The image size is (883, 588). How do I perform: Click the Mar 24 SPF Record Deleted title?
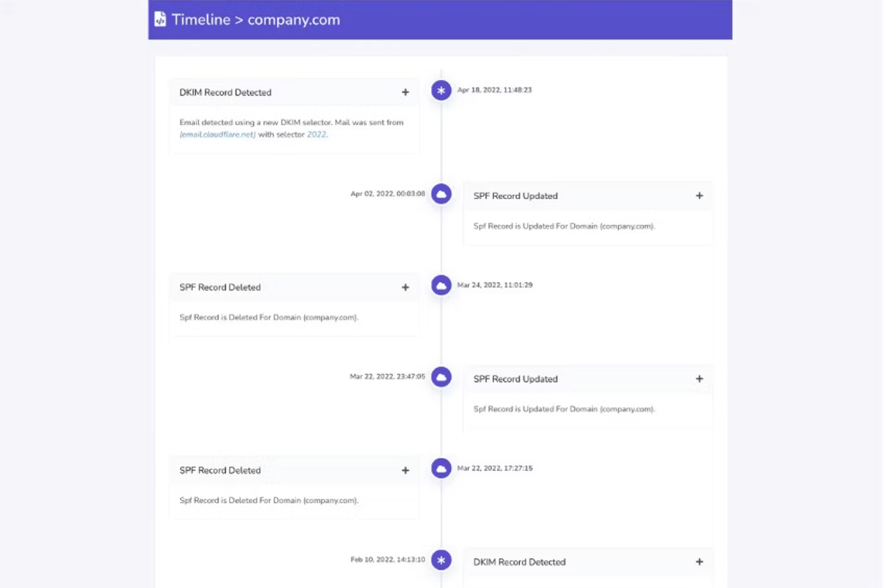click(x=220, y=287)
